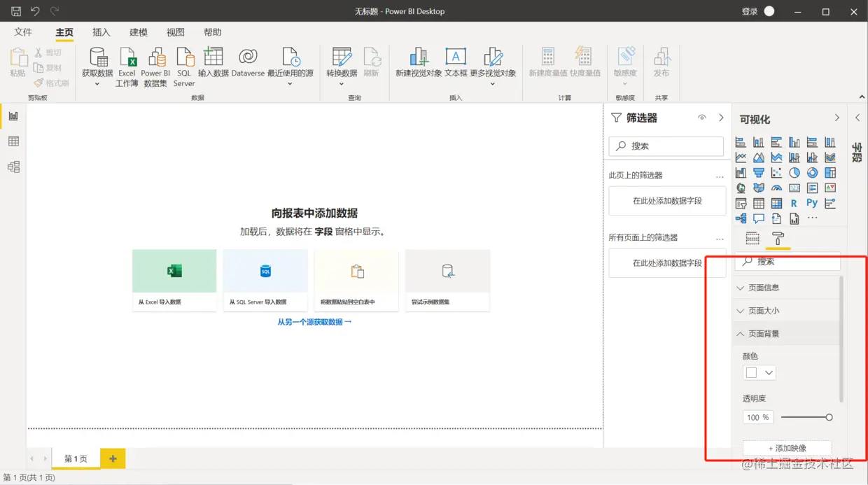Collapse the Filters (筛选器) pane chevron
Image resolution: width=868 pixels, height=485 pixels.
pyautogui.click(x=721, y=118)
